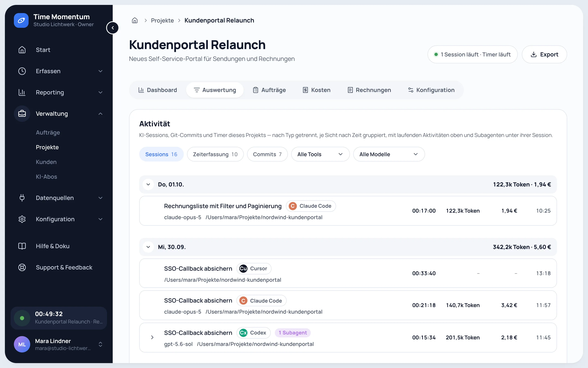Open the Alle Tools dropdown
588x368 pixels.
320,154
